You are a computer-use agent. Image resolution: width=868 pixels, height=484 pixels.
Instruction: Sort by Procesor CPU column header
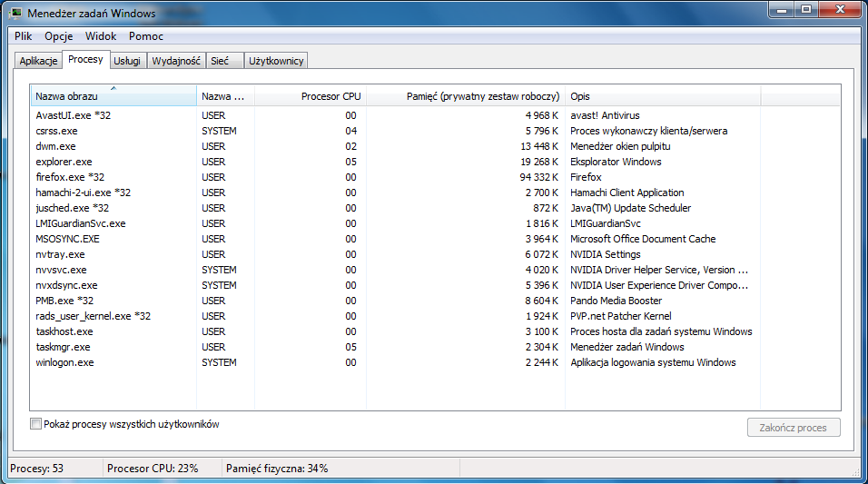(x=310, y=96)
